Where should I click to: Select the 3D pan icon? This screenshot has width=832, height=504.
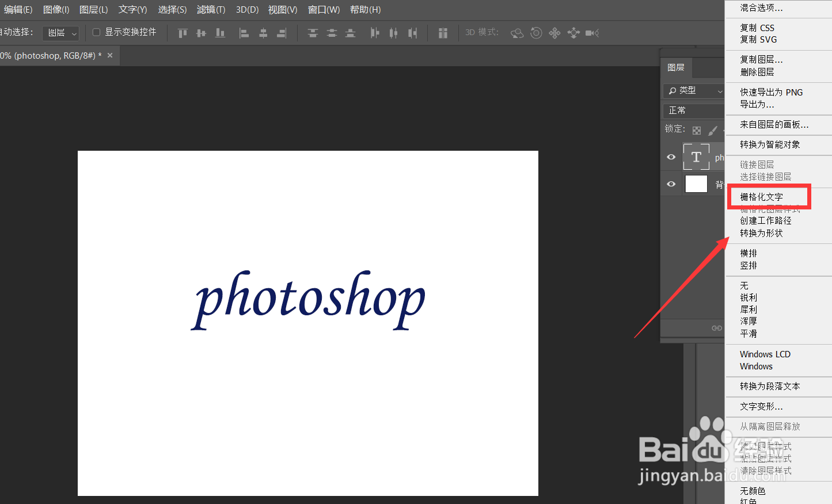pyautogui.click(x=554, y=33)
